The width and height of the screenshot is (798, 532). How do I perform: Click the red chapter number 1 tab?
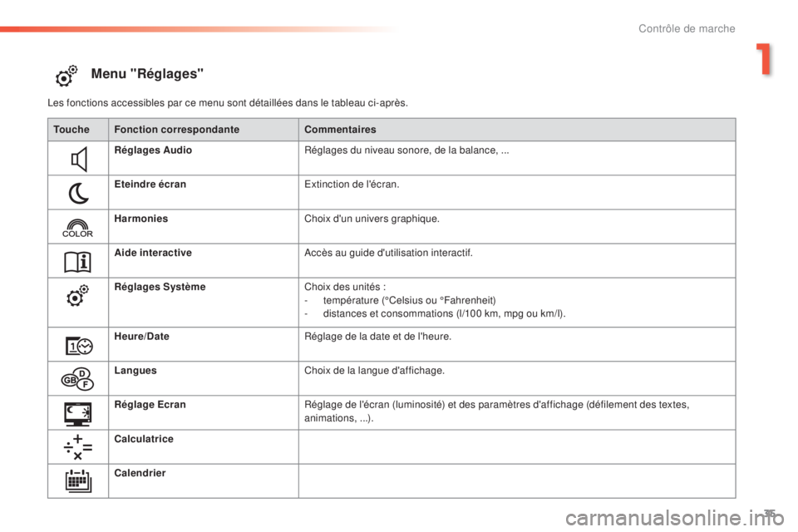[763, 59]
